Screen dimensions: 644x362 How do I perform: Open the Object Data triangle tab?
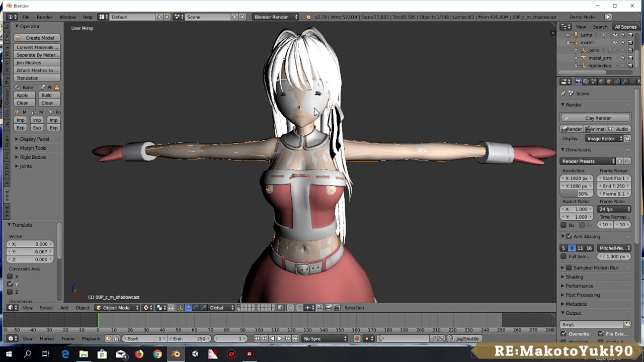pos(632,81)
